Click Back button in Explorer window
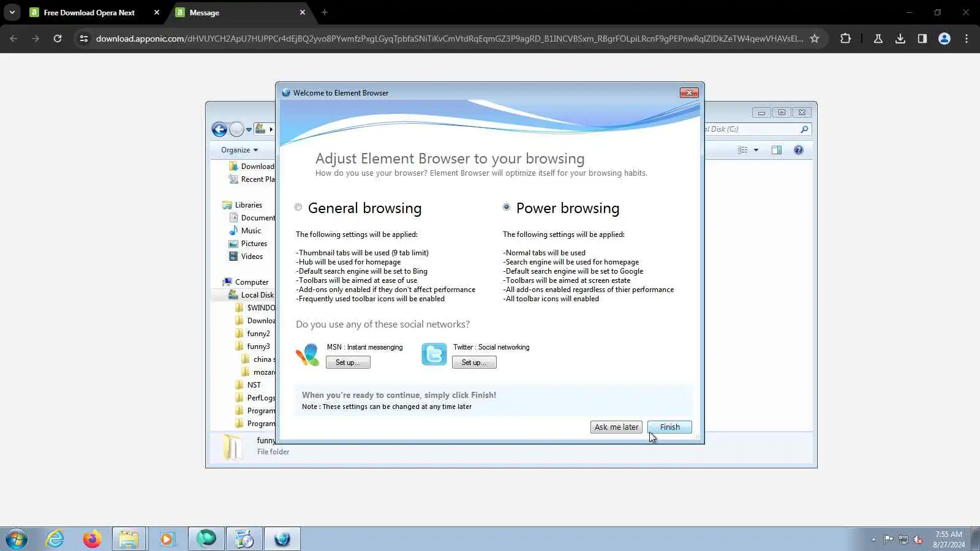 tap(219, 129)
